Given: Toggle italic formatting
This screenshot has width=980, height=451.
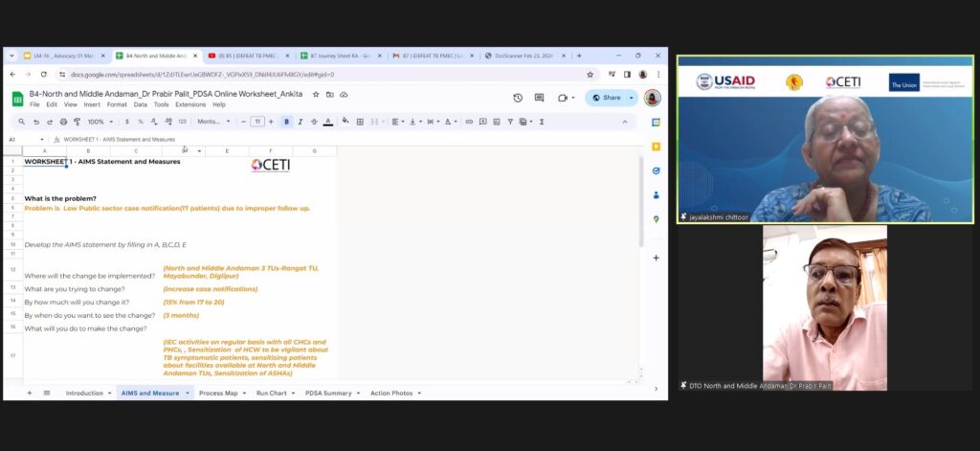Looking at the screenshot, I should [x=300, y=122].
